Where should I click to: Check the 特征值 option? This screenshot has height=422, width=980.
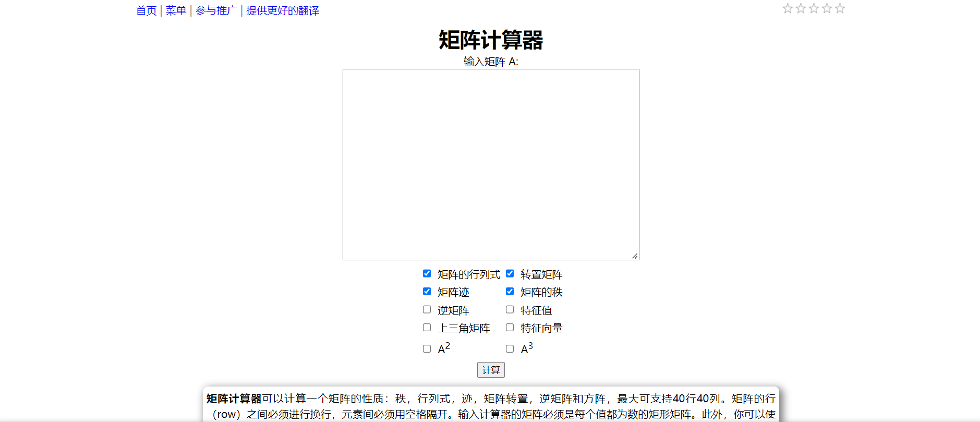(x=510, y=309)
